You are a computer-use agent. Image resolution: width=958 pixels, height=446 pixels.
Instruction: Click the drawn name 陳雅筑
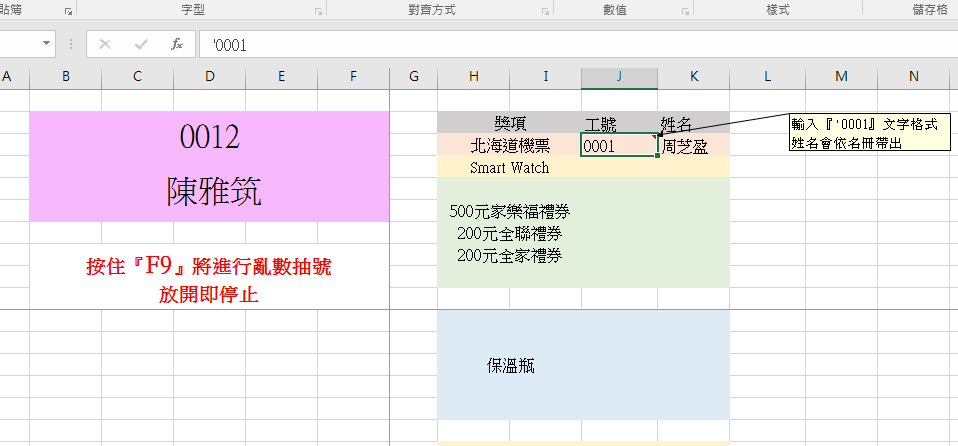point(214,193)
